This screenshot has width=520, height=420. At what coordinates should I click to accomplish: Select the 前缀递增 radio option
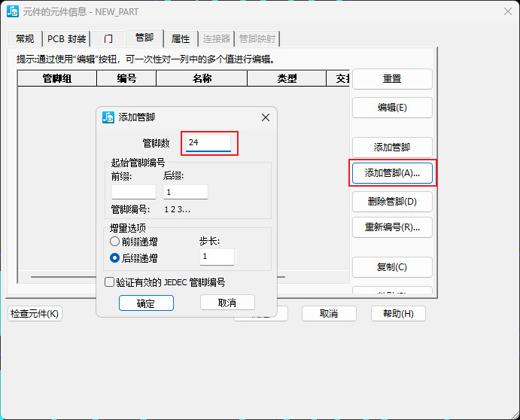115,242
